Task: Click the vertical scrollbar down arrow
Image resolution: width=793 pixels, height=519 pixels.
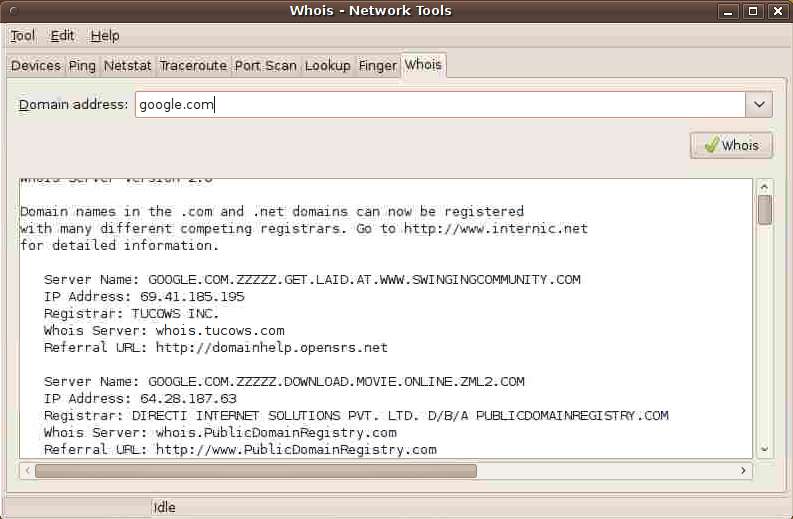Action: [764, 449]
